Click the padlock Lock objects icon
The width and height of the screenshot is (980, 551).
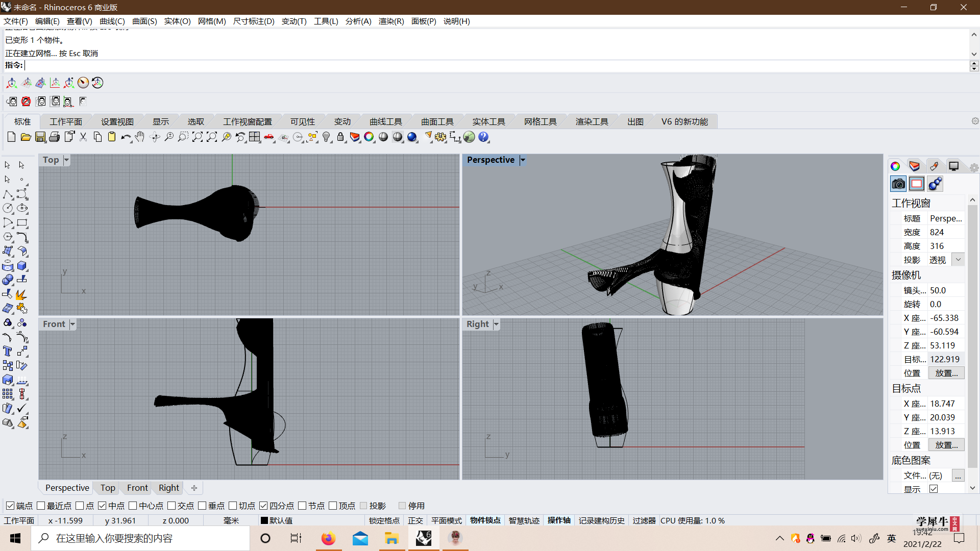click(340, 137)
